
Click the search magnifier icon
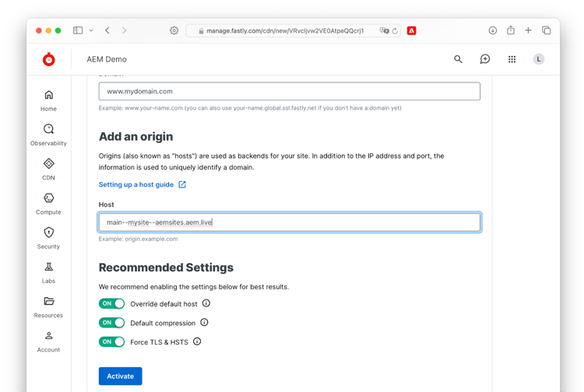click(x=458, y=59)
